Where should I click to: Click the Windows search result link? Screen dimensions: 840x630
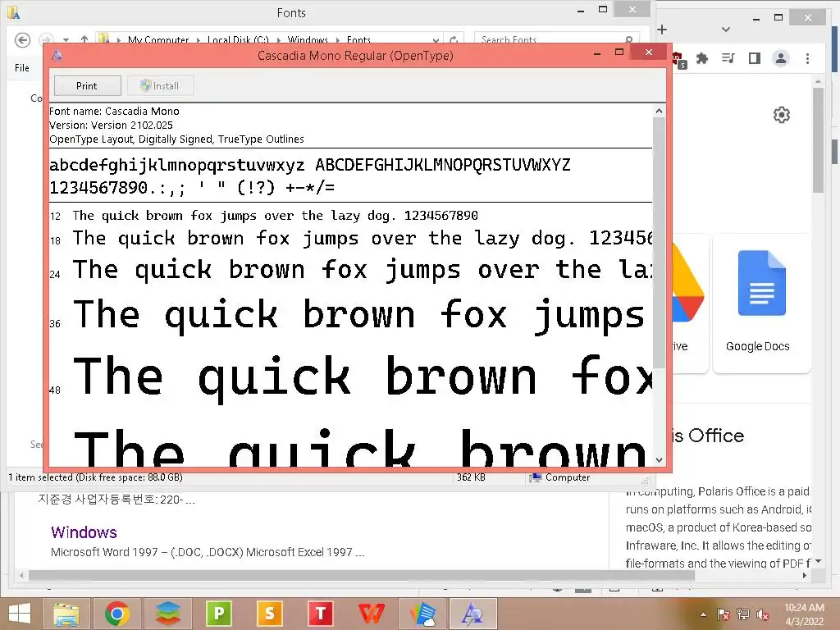tap(84, 532)
